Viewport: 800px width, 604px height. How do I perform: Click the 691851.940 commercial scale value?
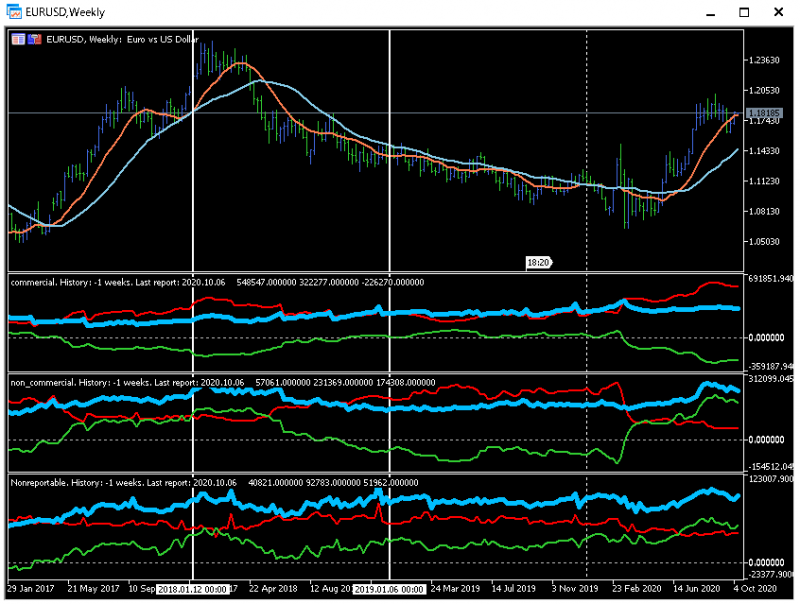pyautogui.click(x=771, y=279)
